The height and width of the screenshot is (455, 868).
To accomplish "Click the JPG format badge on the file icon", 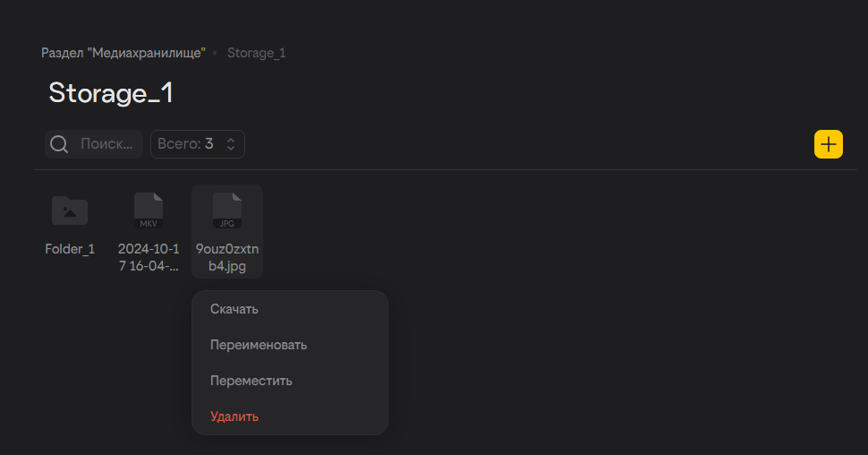I will (227, 223).
